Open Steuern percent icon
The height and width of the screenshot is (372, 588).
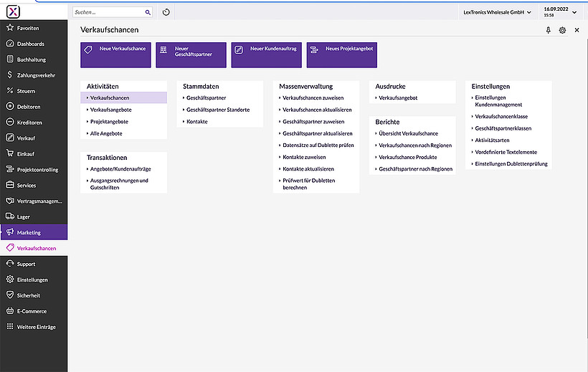click(x=10, y=91)
